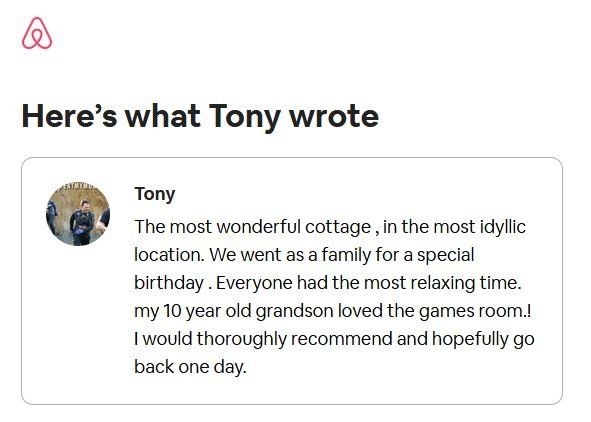The width and height of the screenshot is (591, 422).
Task: Select the line "The most wonderful cottage"
Action: (x=330, y=227)
